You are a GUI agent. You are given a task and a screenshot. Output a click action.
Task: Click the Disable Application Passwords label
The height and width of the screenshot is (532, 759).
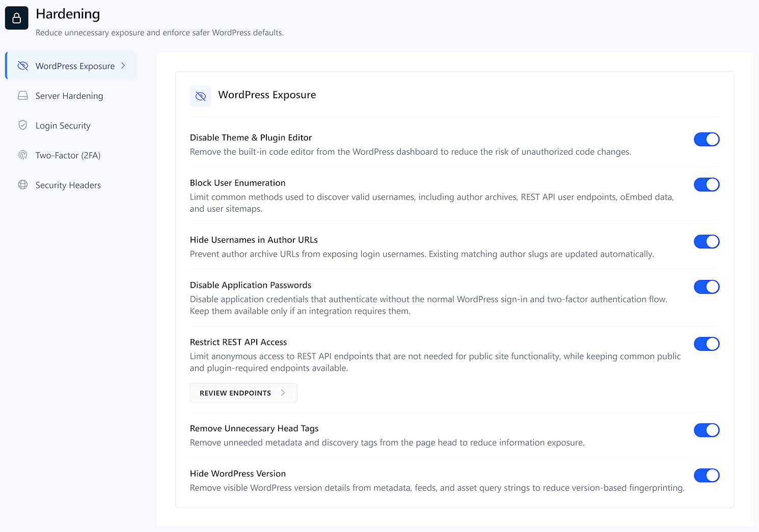tap(251, 285)
